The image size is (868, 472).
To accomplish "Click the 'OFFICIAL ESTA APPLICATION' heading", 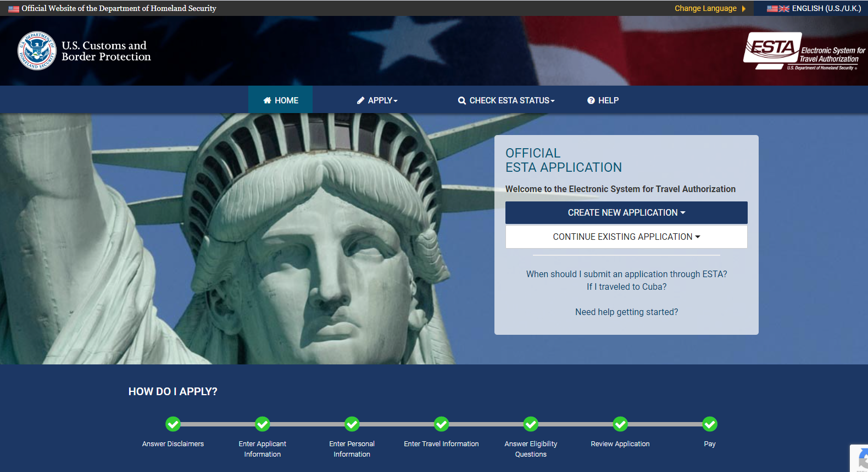I will 564,160.
